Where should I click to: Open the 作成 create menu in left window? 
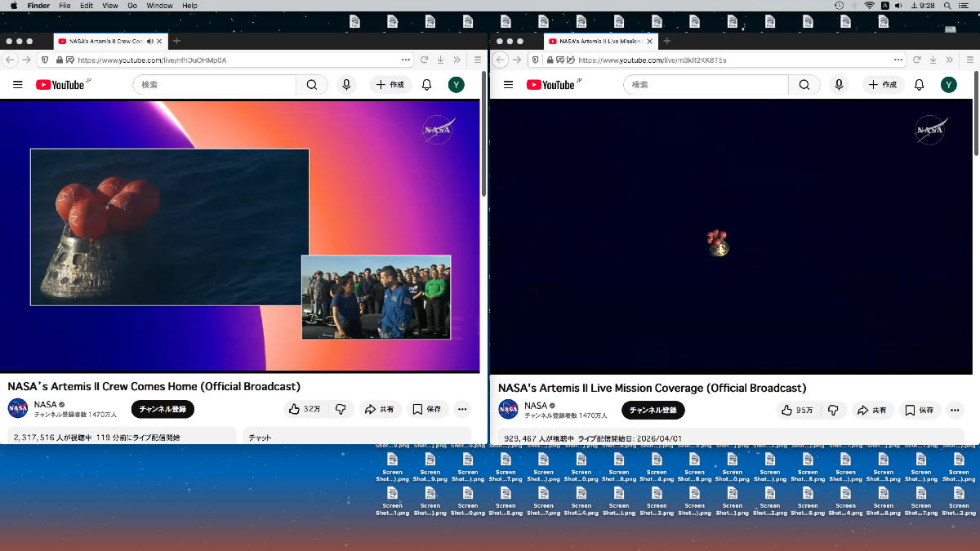(x=390, y=85)
